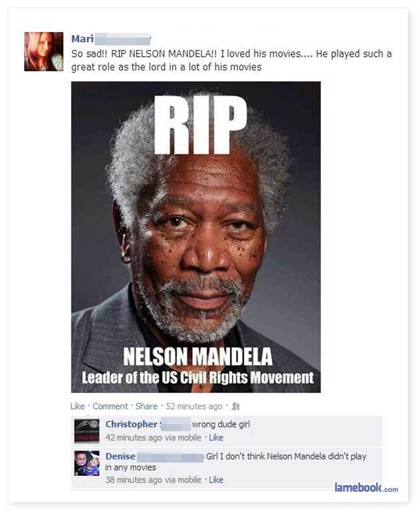This screenshot has height=514, width=420.
Task: Like Denise's comment
Action: [x=216, y=480]
